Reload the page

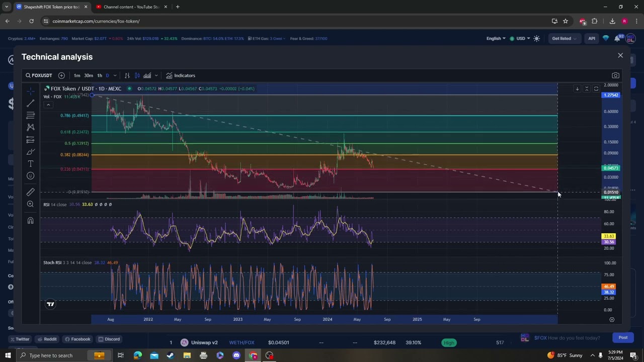[x=31, y=21]
